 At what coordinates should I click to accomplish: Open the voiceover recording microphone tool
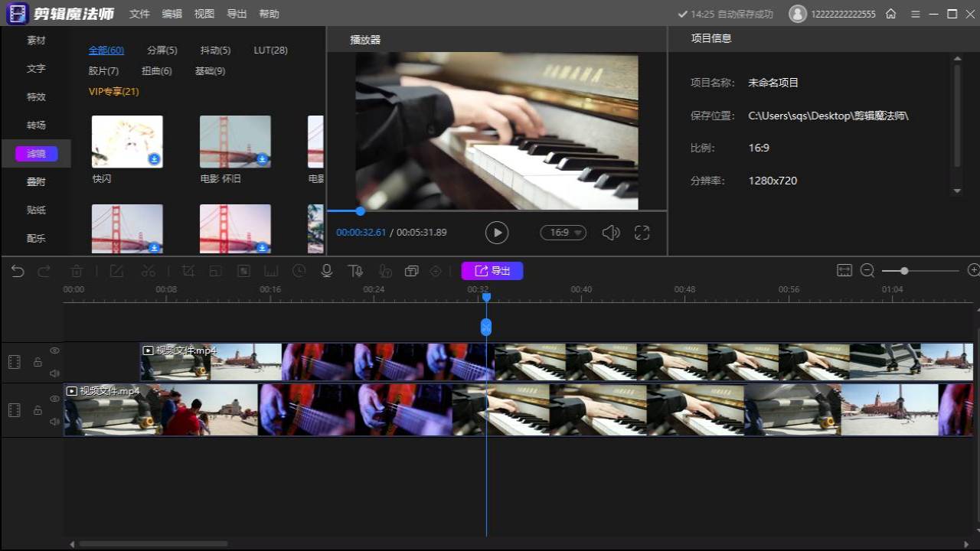pos(327,270)
